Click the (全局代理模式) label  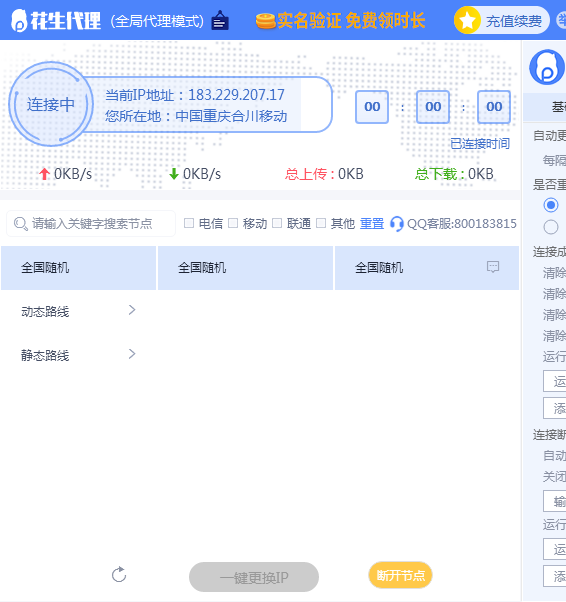[x=157, y=21]
